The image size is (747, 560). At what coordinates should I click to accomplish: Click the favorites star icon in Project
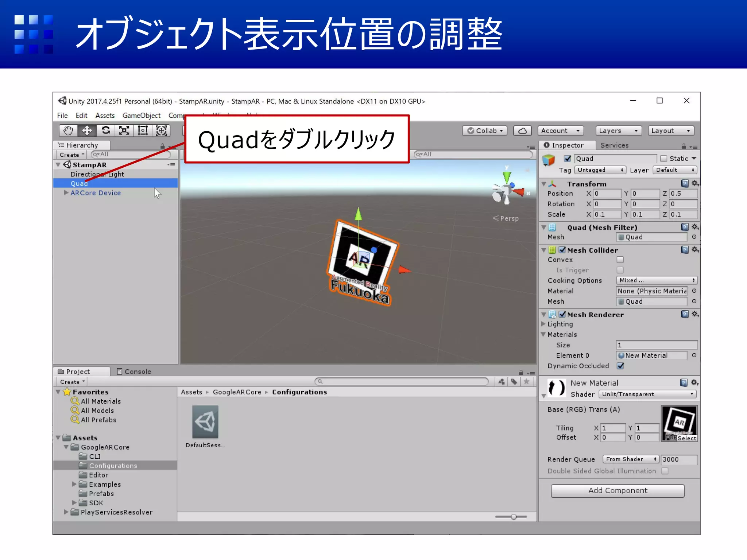[526, 382]
